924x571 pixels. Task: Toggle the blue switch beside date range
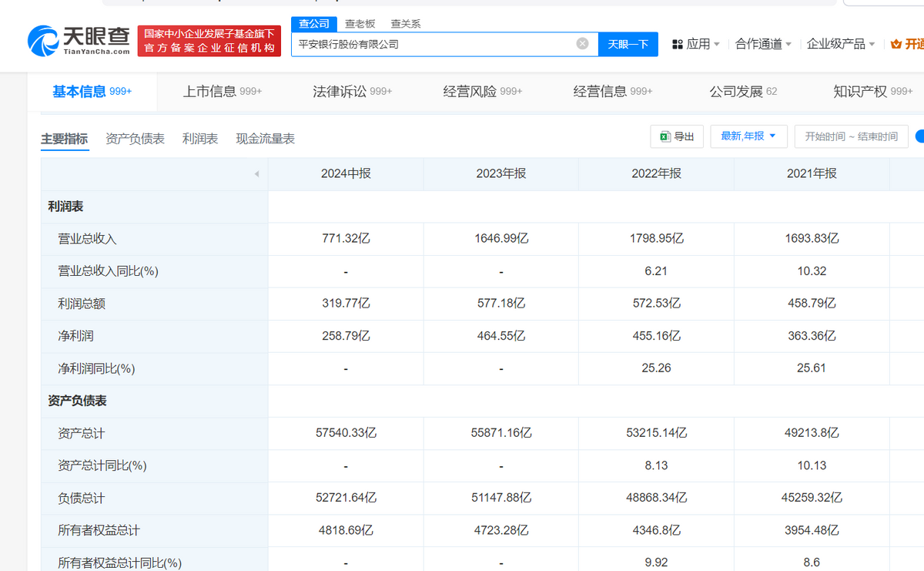[919, 136]
